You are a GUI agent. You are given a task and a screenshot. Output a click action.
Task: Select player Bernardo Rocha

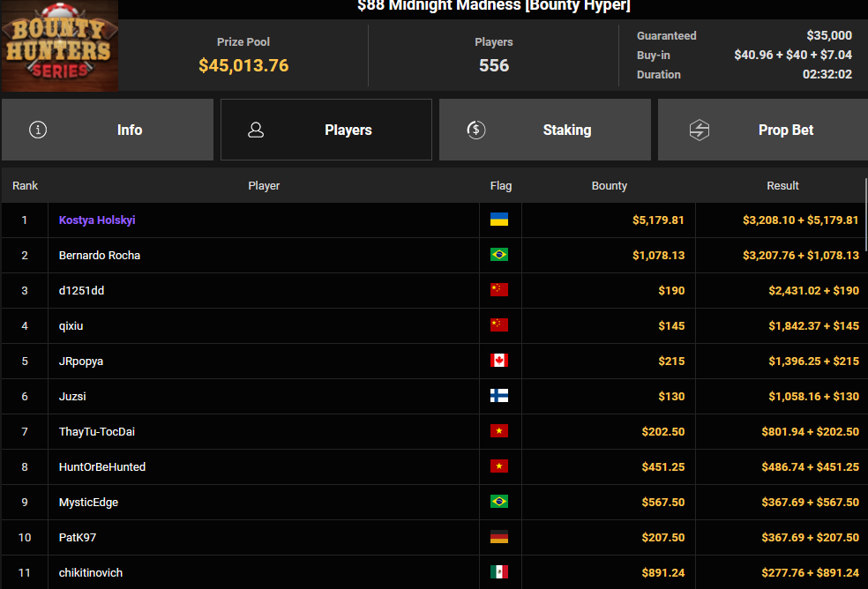coord(100,255)
